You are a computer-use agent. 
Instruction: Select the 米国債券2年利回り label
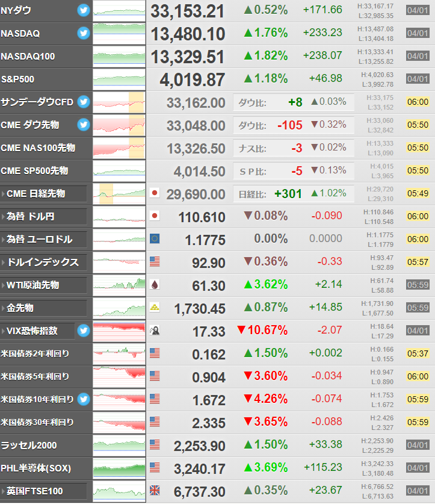[x=35, y=353]
